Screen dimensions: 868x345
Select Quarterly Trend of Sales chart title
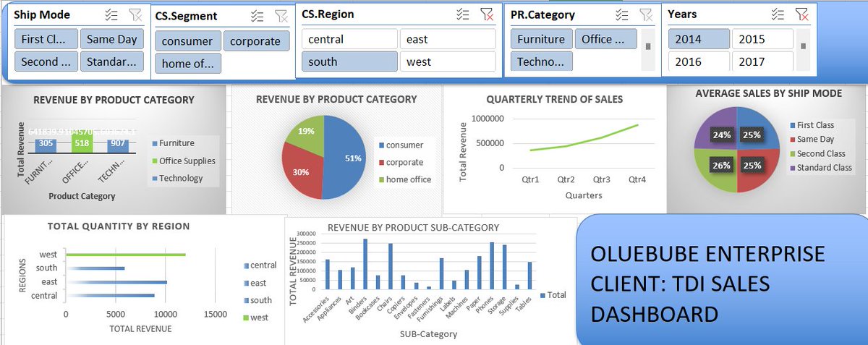(x=554, y=99)
